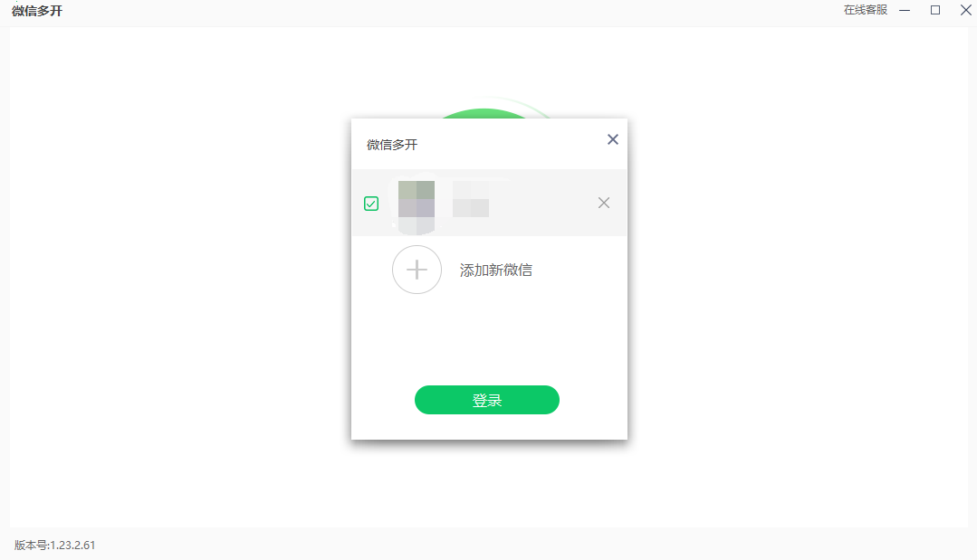Click the blurred second line under the nickname
Image resolution: width=977 pixels, height=560 pixels.
471,208
